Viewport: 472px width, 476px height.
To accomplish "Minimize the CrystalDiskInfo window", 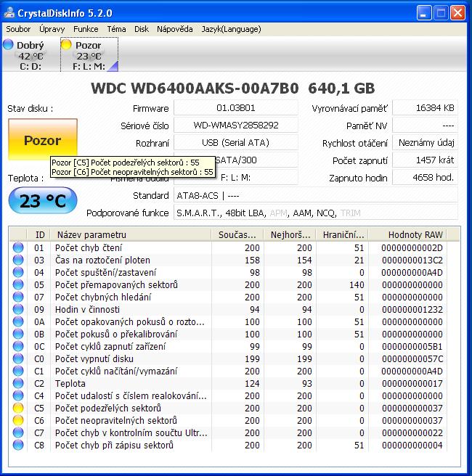I will point(423,13).
